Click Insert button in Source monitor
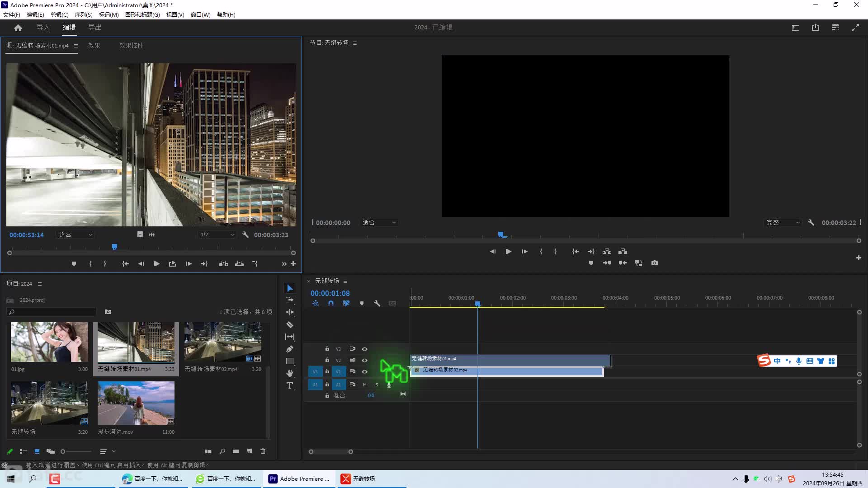The height and width of the screenshot is (488, 868). coord(223,264)
